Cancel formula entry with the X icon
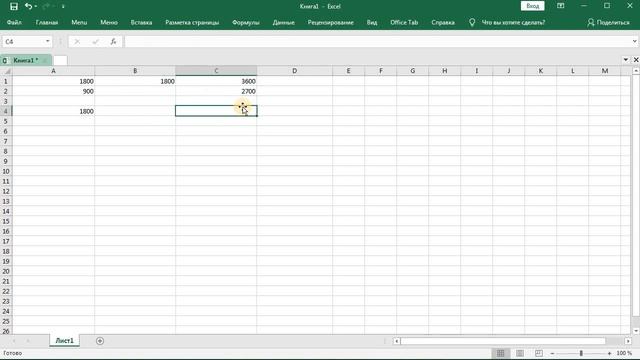The height and width of the screenshot is (360, 640). 77,42
